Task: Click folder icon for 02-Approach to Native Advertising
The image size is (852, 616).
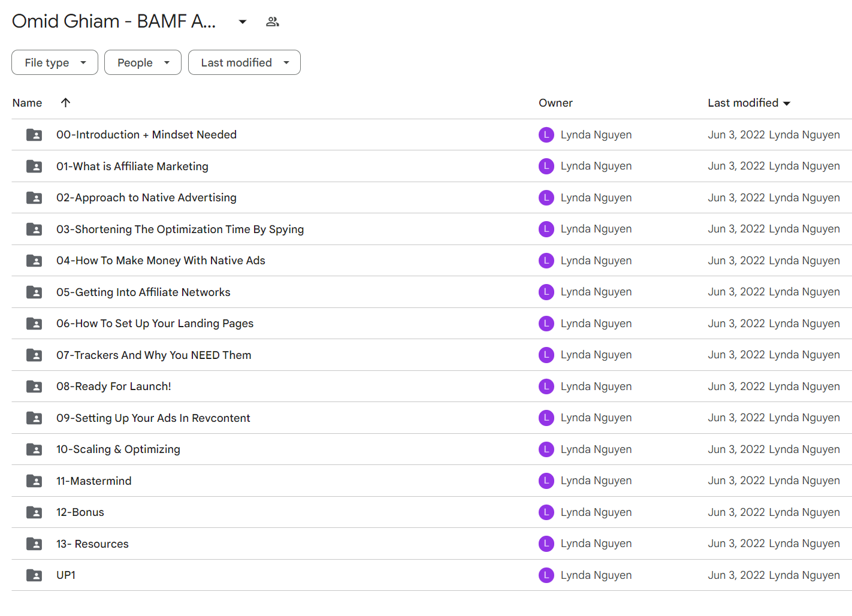Action: [34, 198]
